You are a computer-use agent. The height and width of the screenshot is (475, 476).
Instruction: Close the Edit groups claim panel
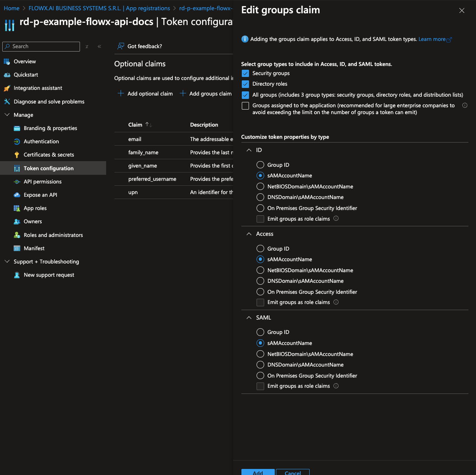(x=462, y=11)
